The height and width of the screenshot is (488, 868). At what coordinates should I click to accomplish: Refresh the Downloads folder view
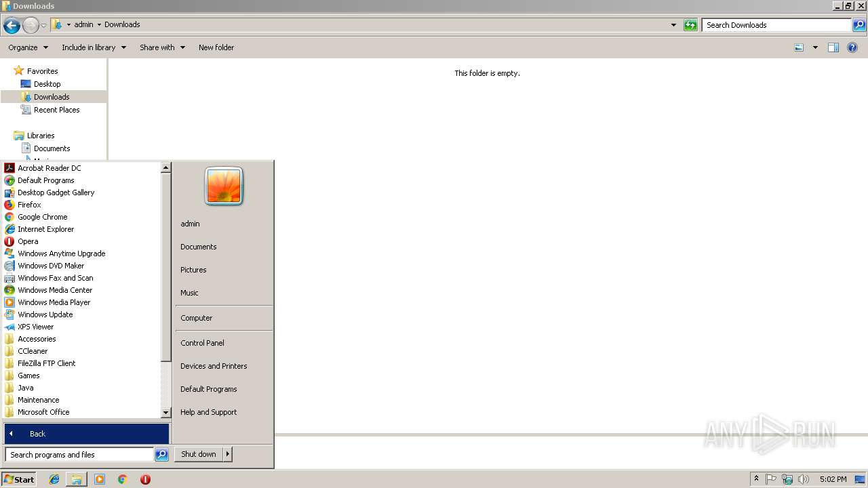click(x=690, y=25)
